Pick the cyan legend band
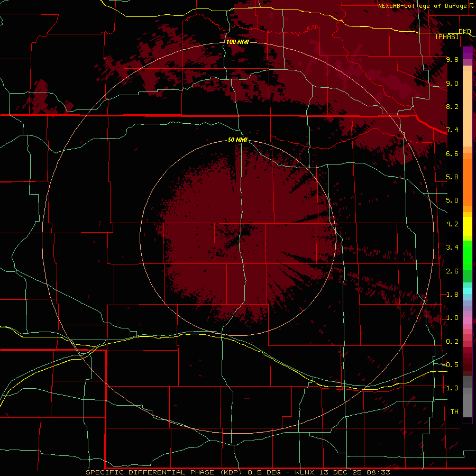The width and height of the screenshot is (476, 476). pos(467,291)
